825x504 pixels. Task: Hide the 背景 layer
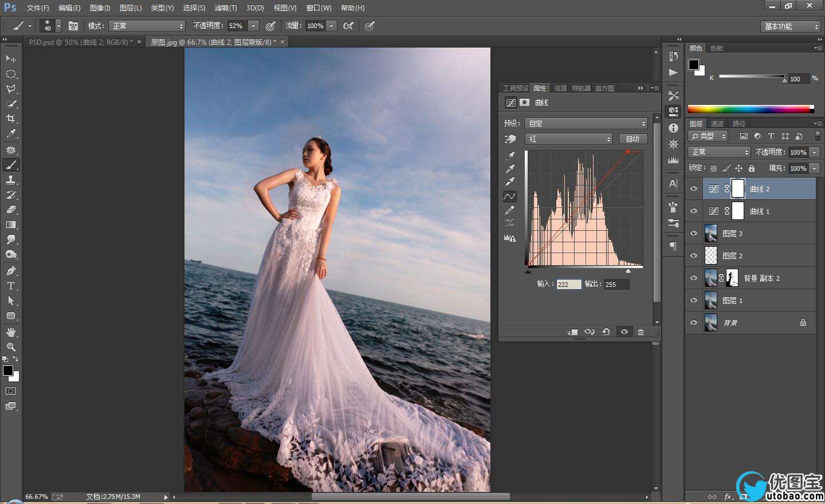(x=694, y=323)
